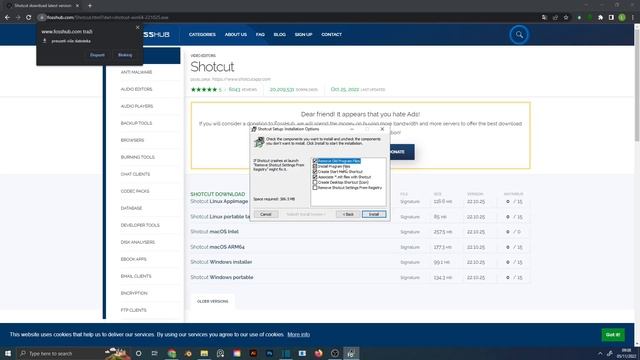The height and width of the screenshot is (360, 640).
Task: Open Audio Players category in sidebar
Action: click(x=137, y=106)
